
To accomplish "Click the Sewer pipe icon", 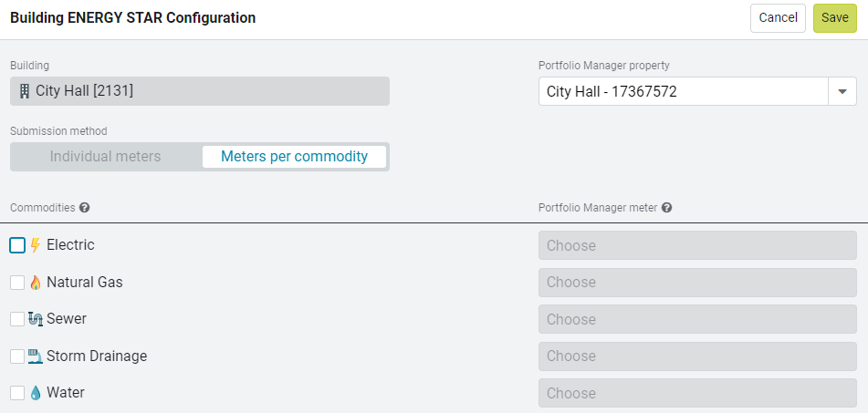I will coord(36,319).
